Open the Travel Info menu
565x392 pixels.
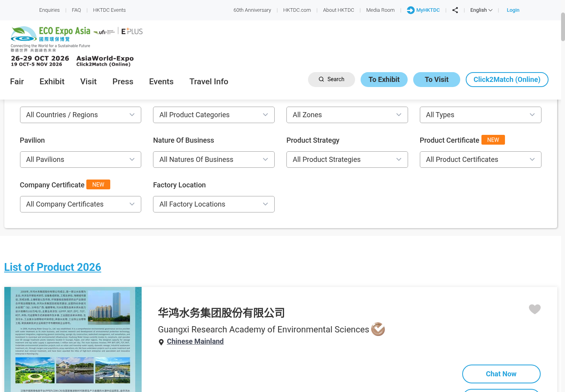click(x=209, y=82)
